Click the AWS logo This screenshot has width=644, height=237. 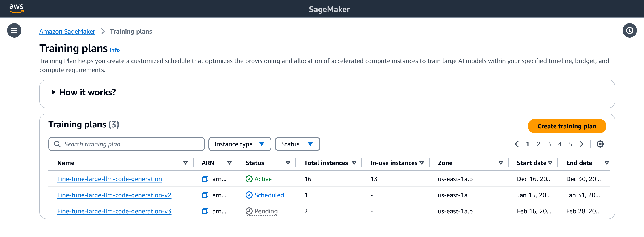click(x=17, y=8)
